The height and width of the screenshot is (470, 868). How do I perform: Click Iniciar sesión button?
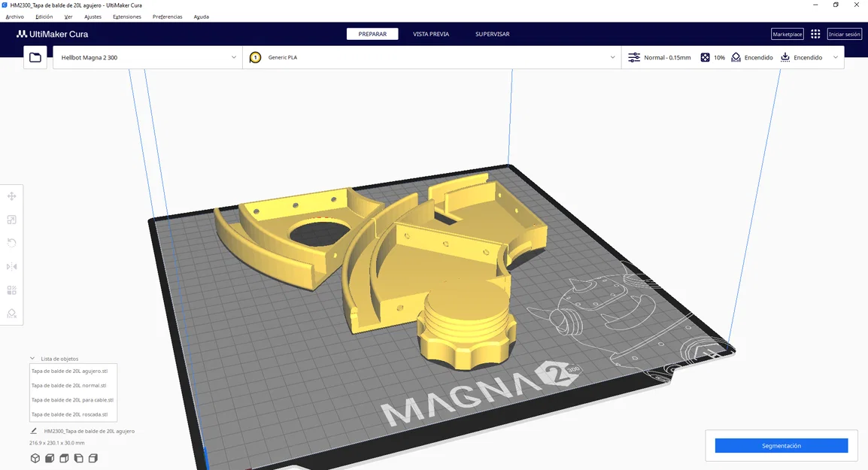click(x=844, y=35)
